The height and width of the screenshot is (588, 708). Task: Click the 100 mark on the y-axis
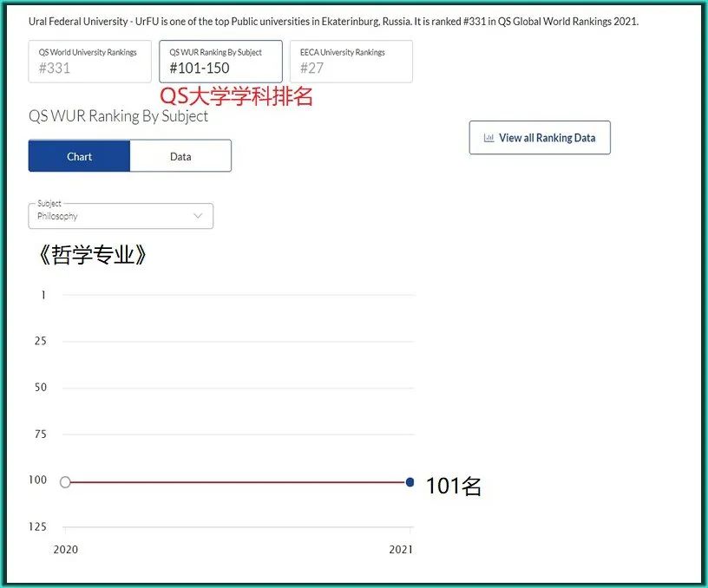[x=38, y=480]
